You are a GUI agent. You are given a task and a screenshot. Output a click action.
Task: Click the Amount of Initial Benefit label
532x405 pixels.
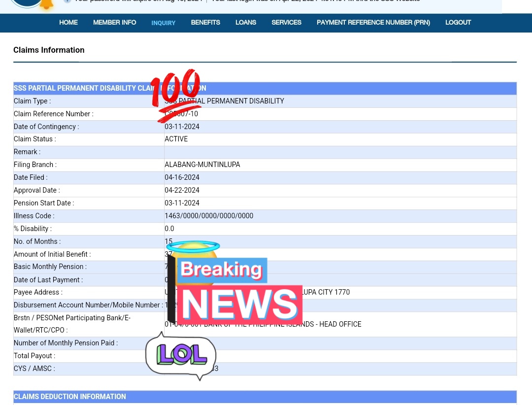click(x=52, y=254)
